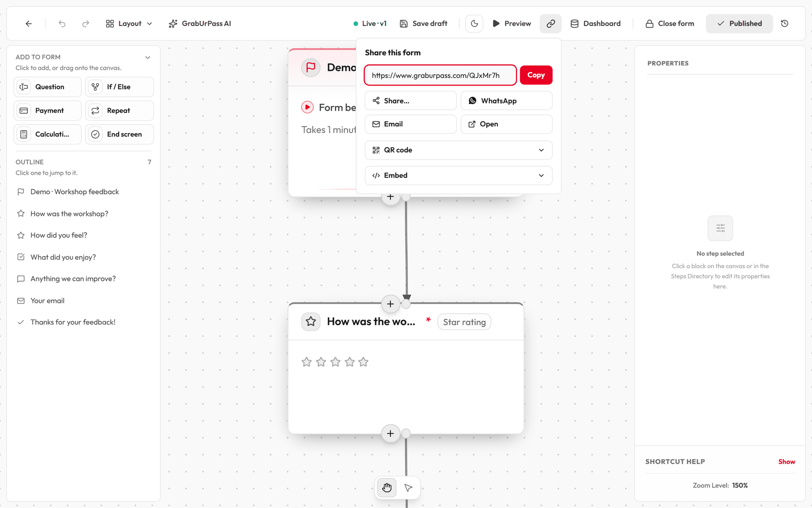Toggle the Published button
Screen dimensions: 812x508
[739, 23]
